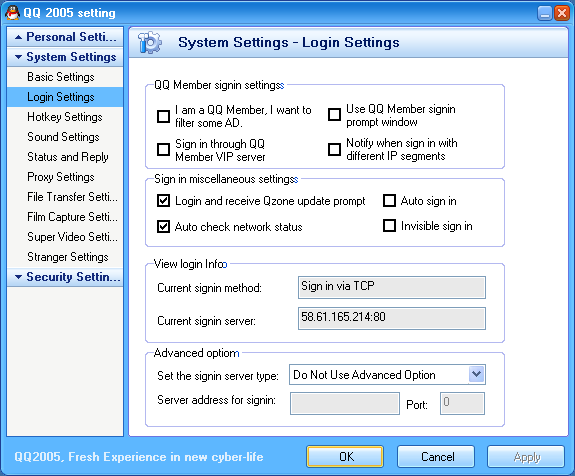Expand the Personal Settings section
Image resolution: width=575 pixels, height=476 pixels.
pyautogui.click(x=65, y=37)
